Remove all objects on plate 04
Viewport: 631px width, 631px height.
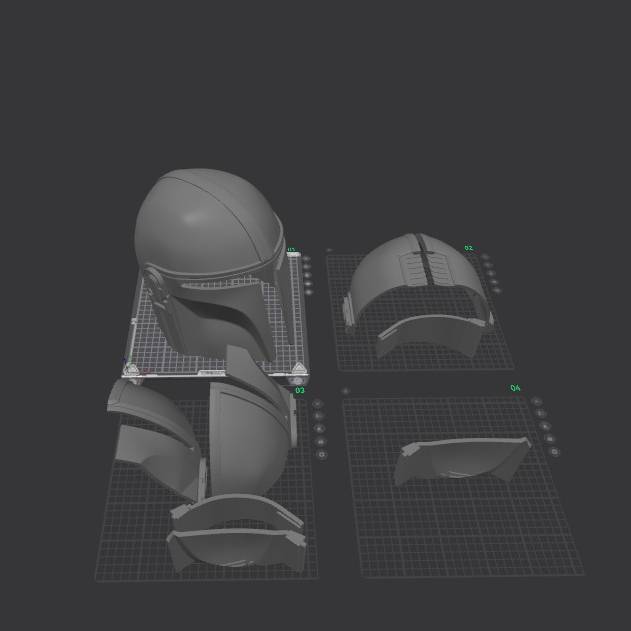536,401
